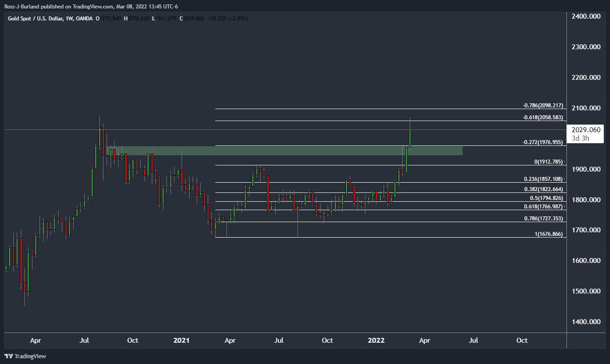
Task: Click the -0.272(1976.955) Fibonacci level label
Action: pos(542,142)
